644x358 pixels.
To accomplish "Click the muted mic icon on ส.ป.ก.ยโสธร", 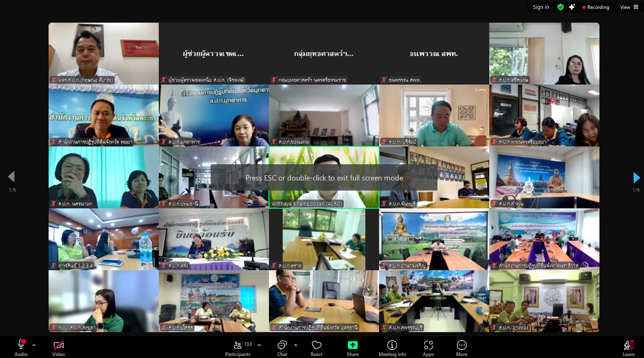I will (164, 328).
